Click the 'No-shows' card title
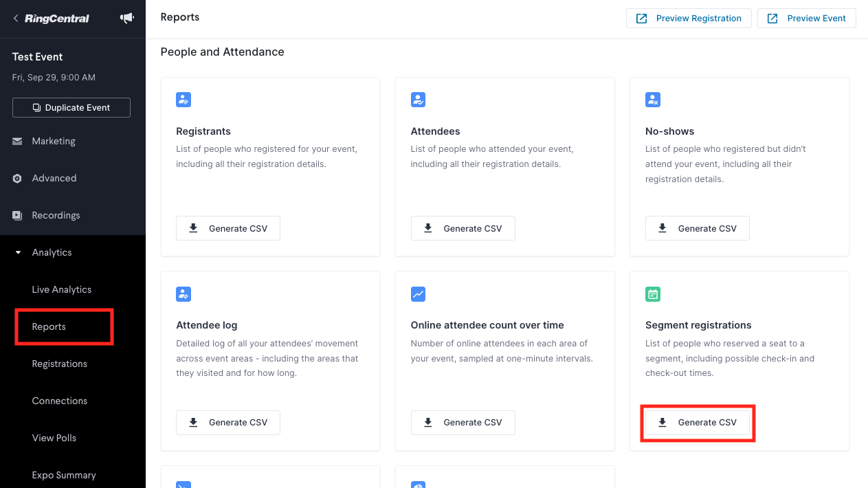 670,131
